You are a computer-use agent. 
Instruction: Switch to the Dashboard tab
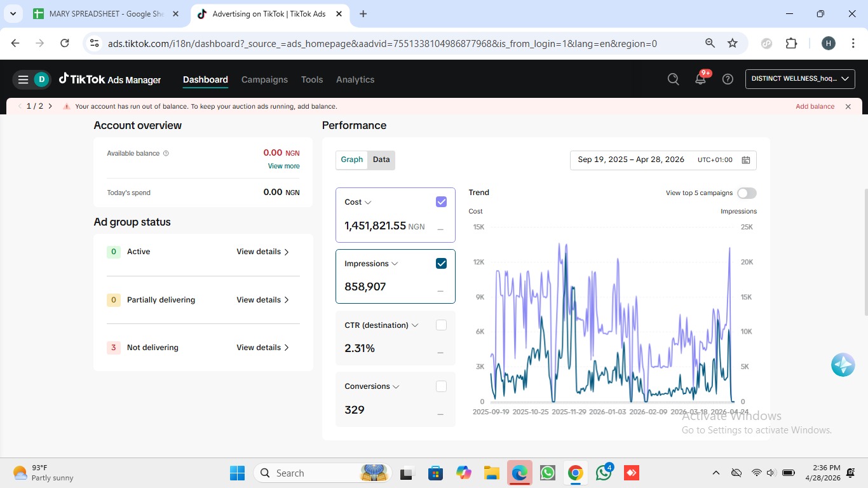[205, 79]
